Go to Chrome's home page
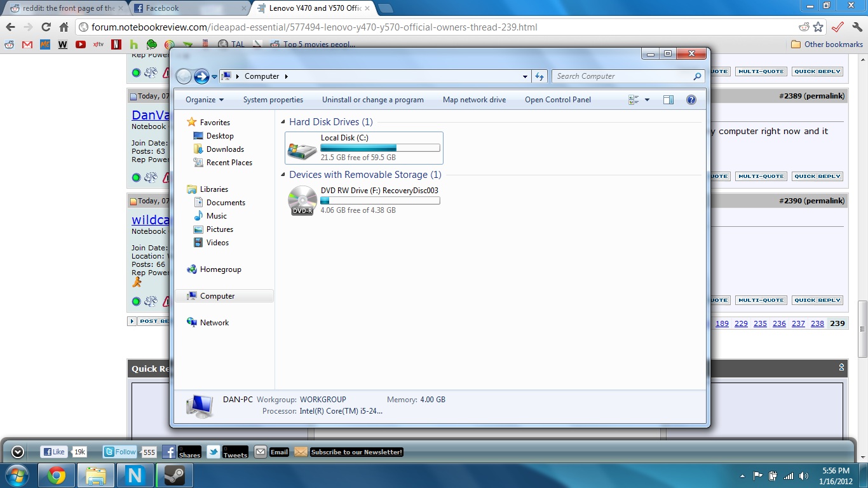868x488 pixels. pos(64,27)
